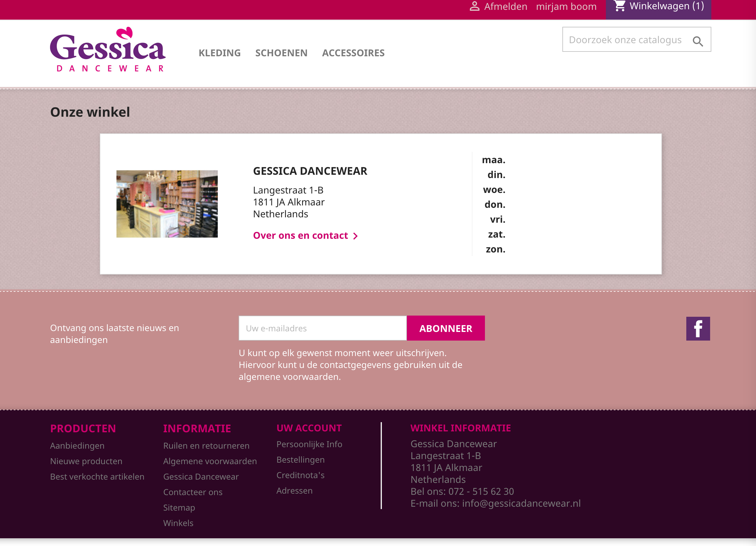Image resolution: width=756 pixels, height=546 pixels.
Task: Open Ruilen en retourneren link
Action: (x=206, y=445)
